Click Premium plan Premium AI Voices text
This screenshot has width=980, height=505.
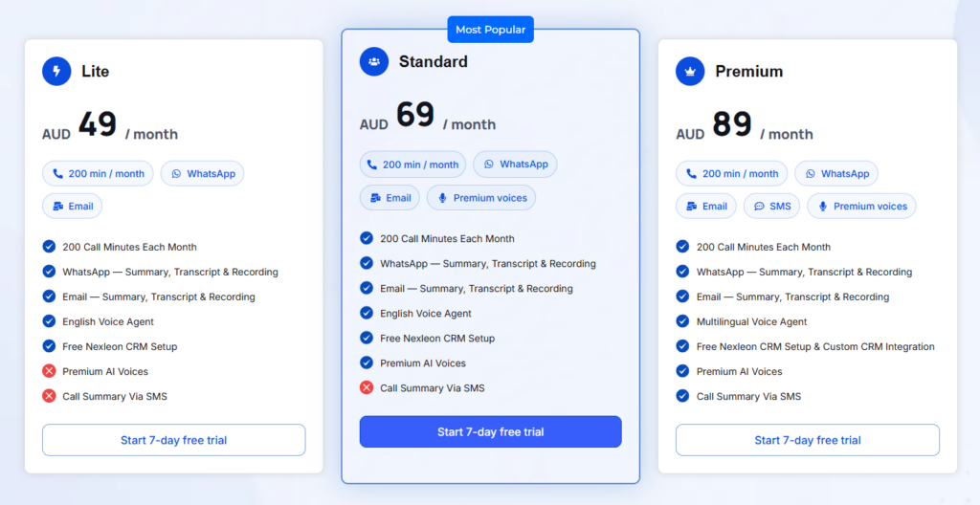[740, 371]
